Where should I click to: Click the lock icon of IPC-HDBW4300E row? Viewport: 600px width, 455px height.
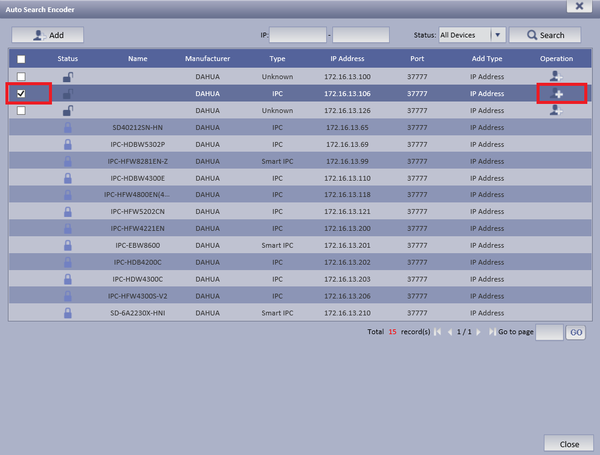pos(68,178)
